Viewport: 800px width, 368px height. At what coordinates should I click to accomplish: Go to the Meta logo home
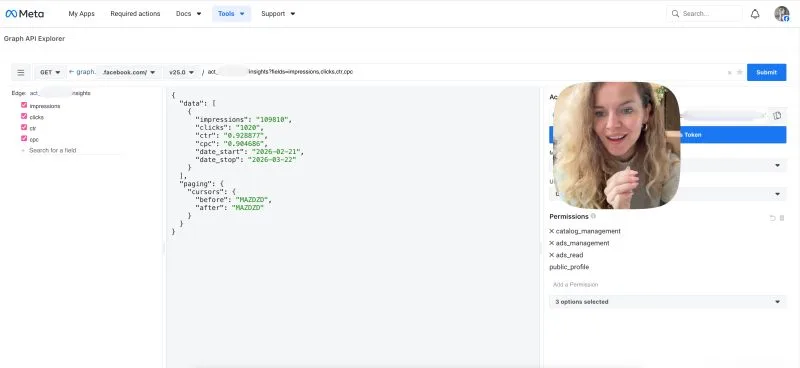click(x=24, y=14)
